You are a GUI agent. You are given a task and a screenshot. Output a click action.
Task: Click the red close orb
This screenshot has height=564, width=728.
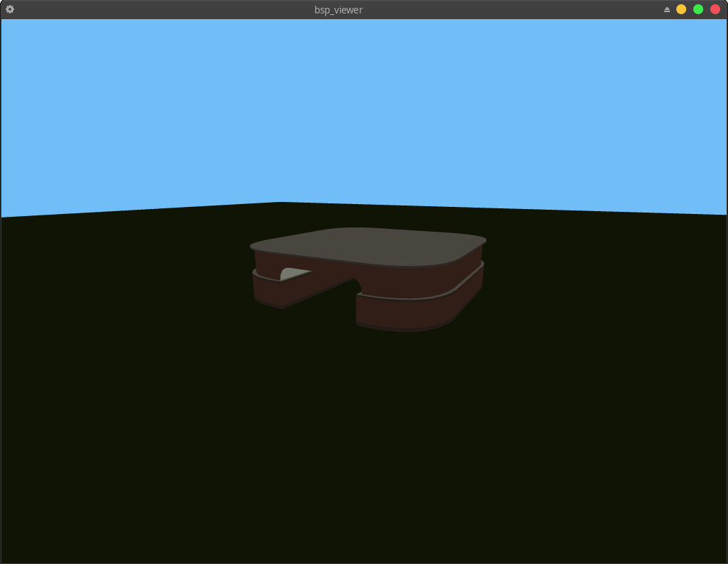click(715, 9)
